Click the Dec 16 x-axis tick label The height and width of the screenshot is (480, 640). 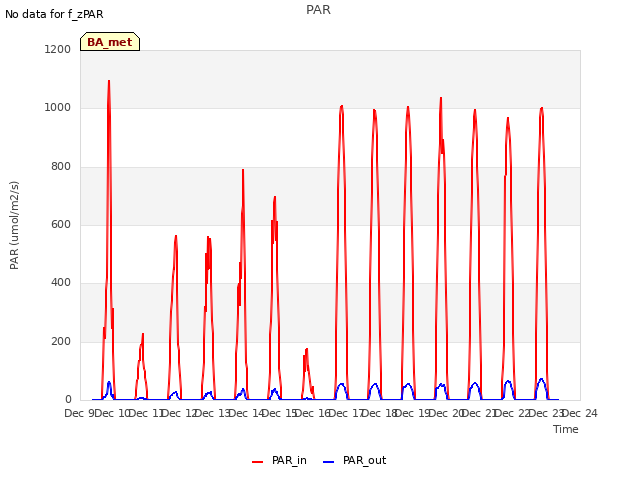coord(313,413)
